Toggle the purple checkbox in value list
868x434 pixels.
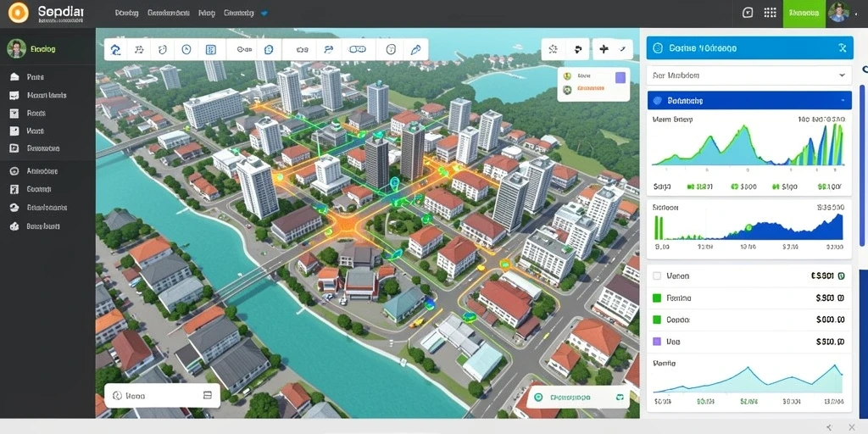click(x=657, y=342)
